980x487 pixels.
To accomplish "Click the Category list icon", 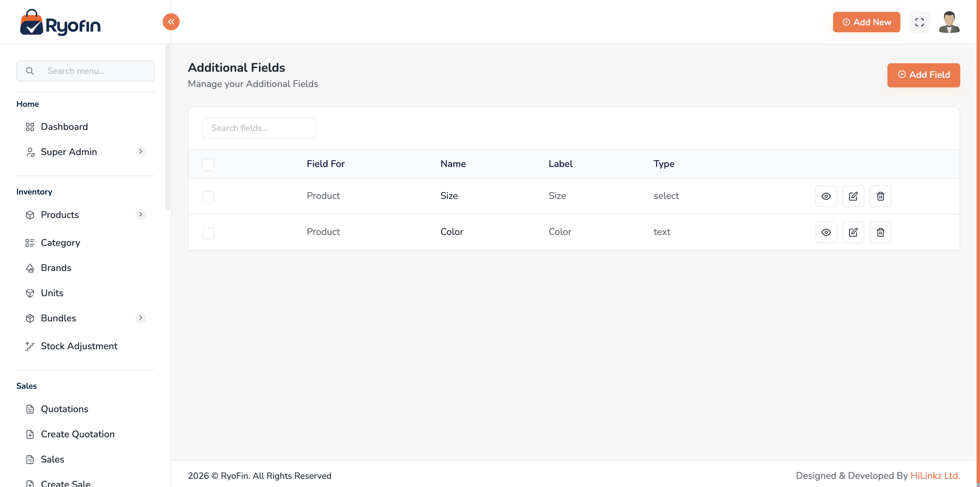I will tap(30, 243).
